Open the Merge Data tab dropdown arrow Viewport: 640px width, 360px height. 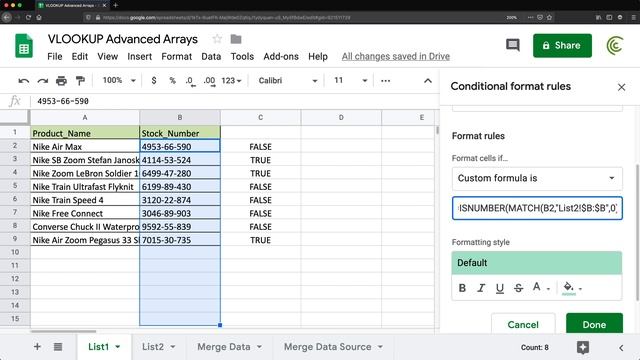tap(259, 347)
